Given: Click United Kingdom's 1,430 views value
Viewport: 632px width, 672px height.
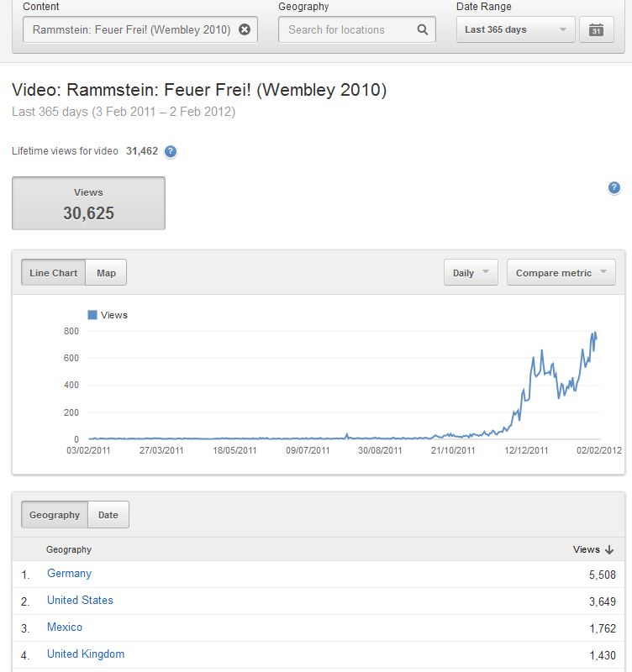Looking at the screenshot, I should (x=603, y=655).
